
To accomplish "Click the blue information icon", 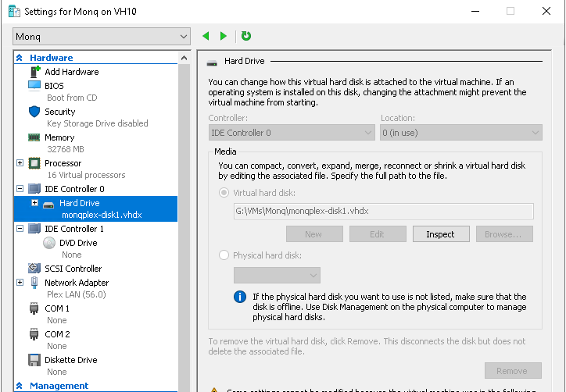I will point(240,298).
